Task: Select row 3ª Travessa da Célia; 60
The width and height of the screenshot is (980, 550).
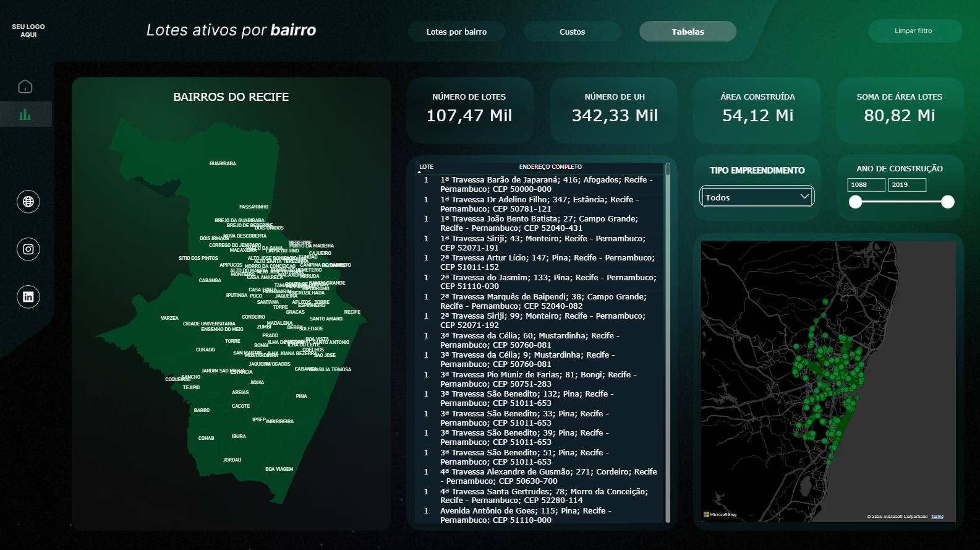Action: [539, 340]
